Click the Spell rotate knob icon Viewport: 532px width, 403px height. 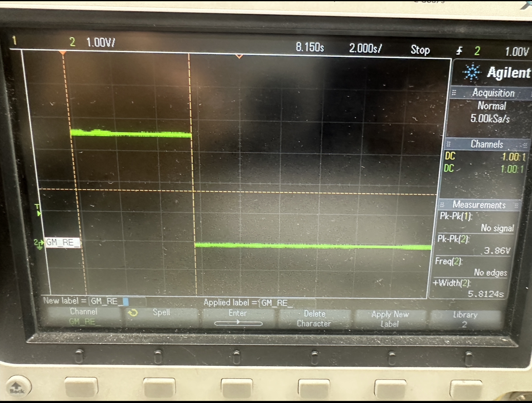coord(133,313)
